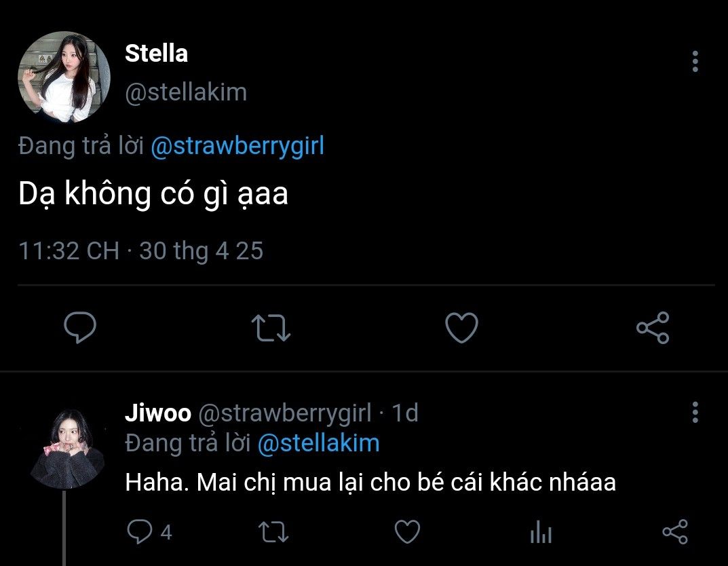Open Jiwoo's reply text 'Haha. Mai chị mua lại'
The height and width of the screenshot is (566, 728).
click(370, 483)
